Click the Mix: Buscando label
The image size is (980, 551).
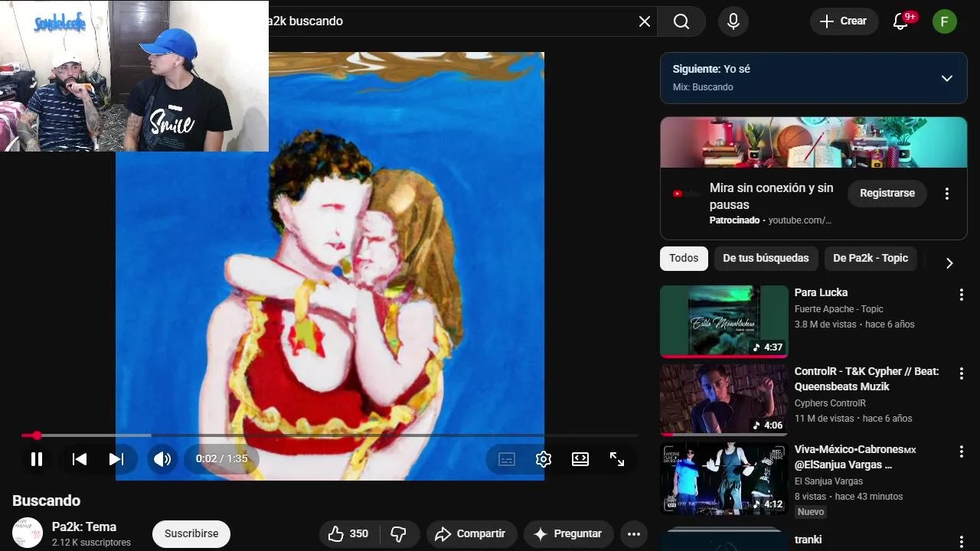tap(703, 87)
